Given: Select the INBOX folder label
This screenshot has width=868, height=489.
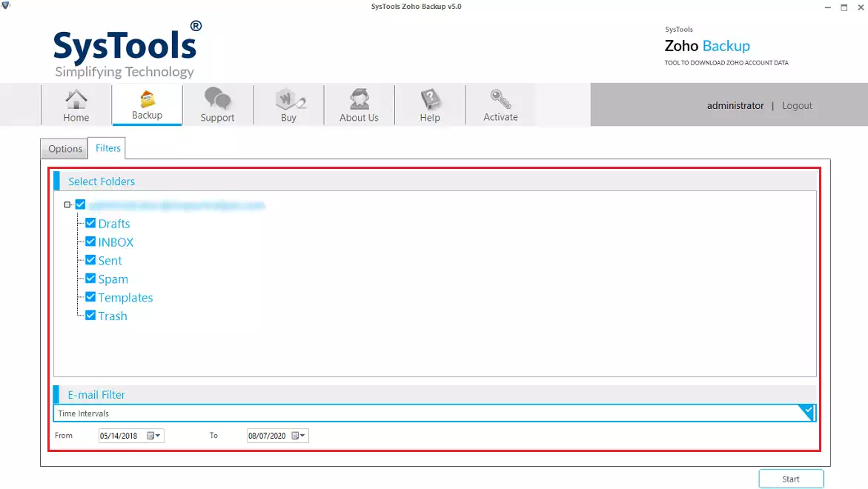Looking at the screenshot, I should pyautogui.click(x=116, y=242).
